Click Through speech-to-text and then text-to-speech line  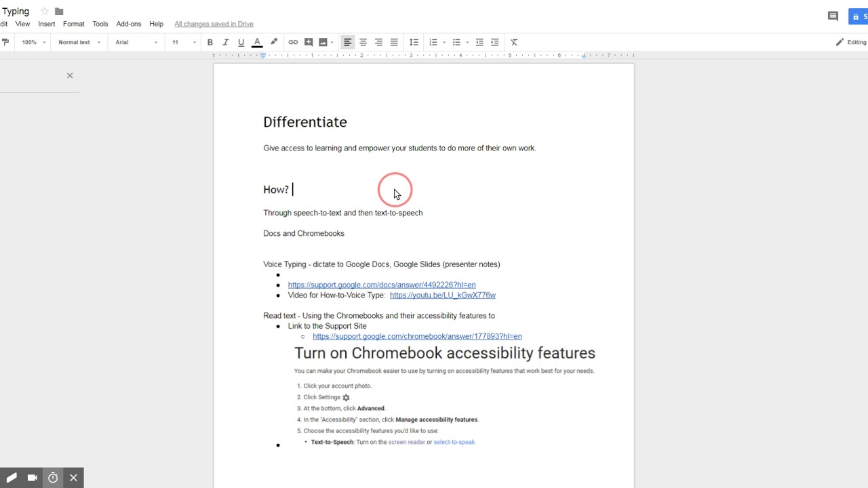(x=343, y=213)
